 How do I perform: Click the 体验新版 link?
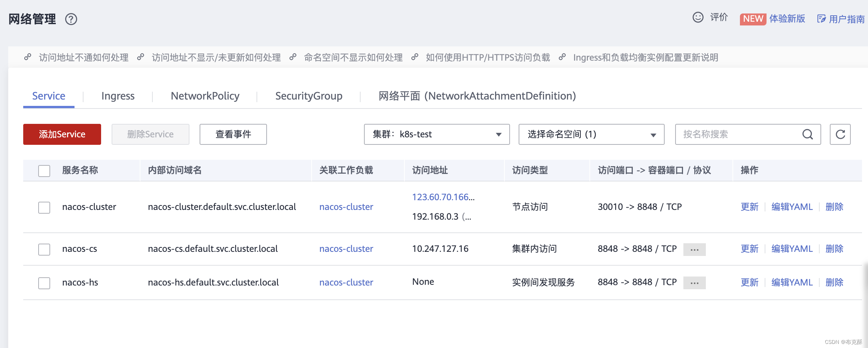click(x=787, y=19)
